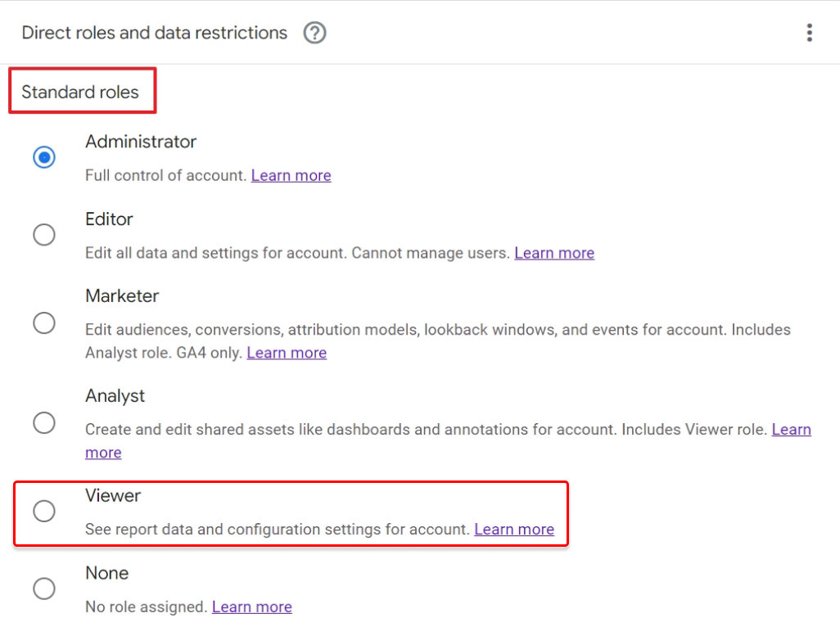This screenshot has height=627, width=840.
Task: Click the 'Full control of account' description text
Action: (166, 175)
